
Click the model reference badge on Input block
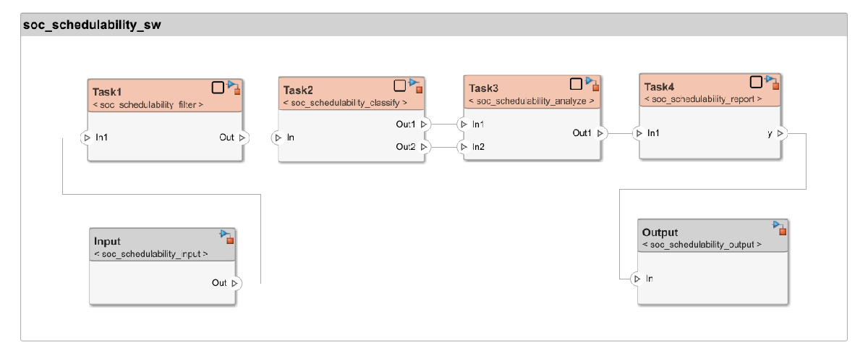228,237
